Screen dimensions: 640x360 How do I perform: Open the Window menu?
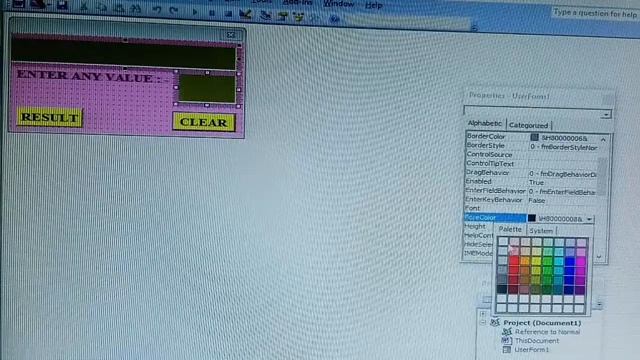(x=339, y=4)
